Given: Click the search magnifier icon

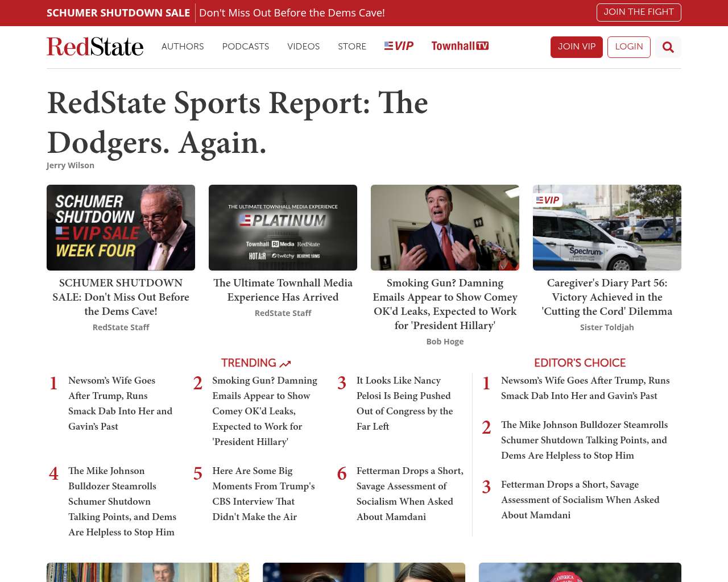Looking at the screenshot, I should tap(668, 47).
